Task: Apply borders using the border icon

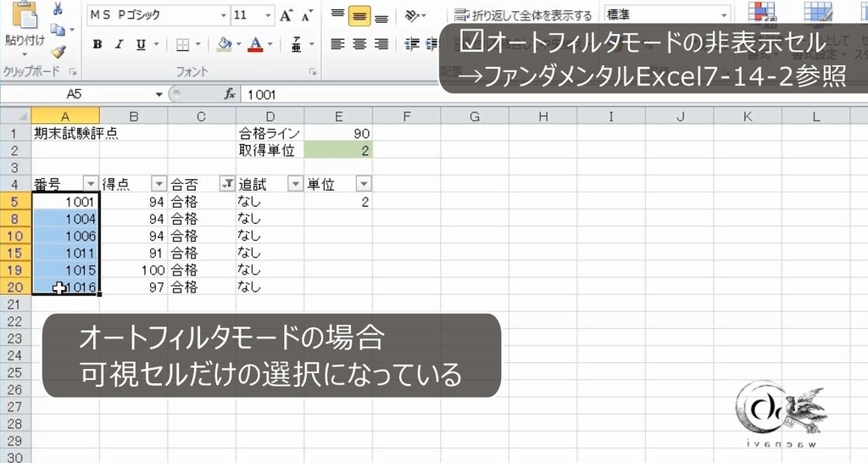Action: [x=182, y=45]
